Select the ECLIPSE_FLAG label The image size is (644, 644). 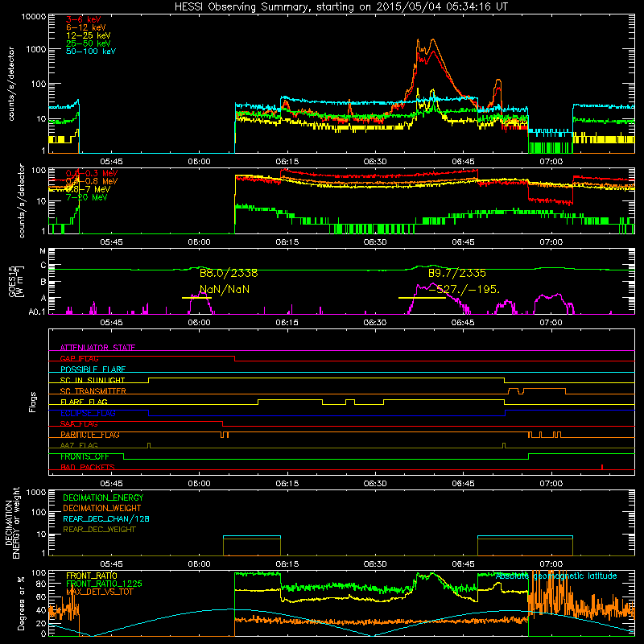coord(88,413)
